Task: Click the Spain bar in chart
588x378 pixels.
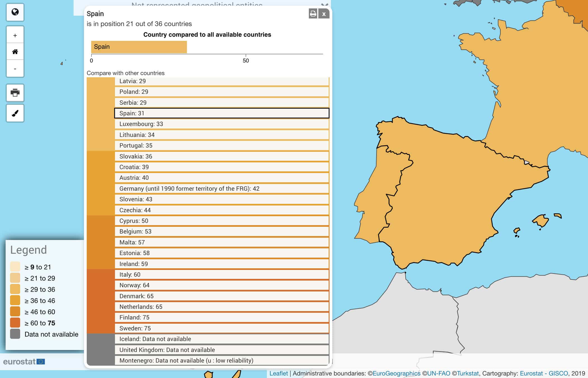Action: [139, 47]
